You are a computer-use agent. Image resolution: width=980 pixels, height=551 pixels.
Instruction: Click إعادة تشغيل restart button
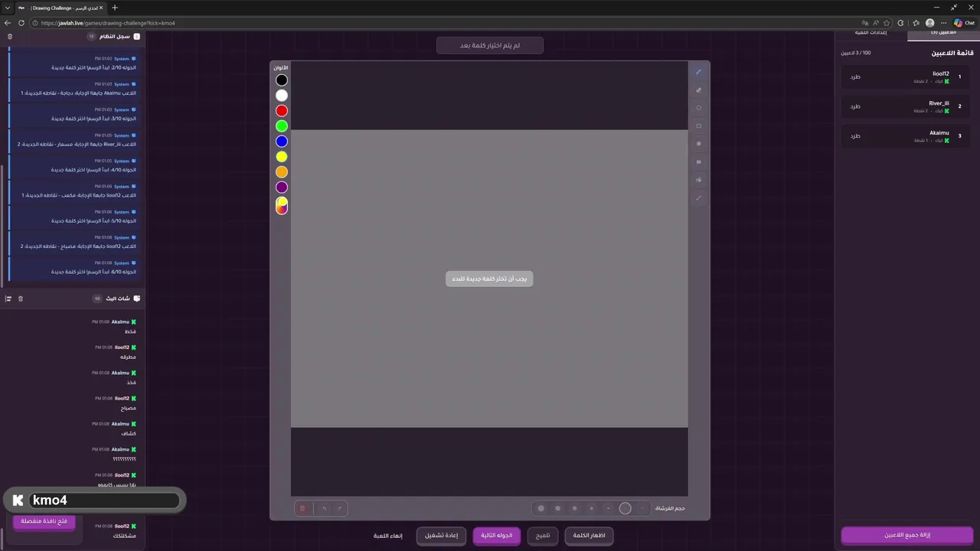pos(441,536)
